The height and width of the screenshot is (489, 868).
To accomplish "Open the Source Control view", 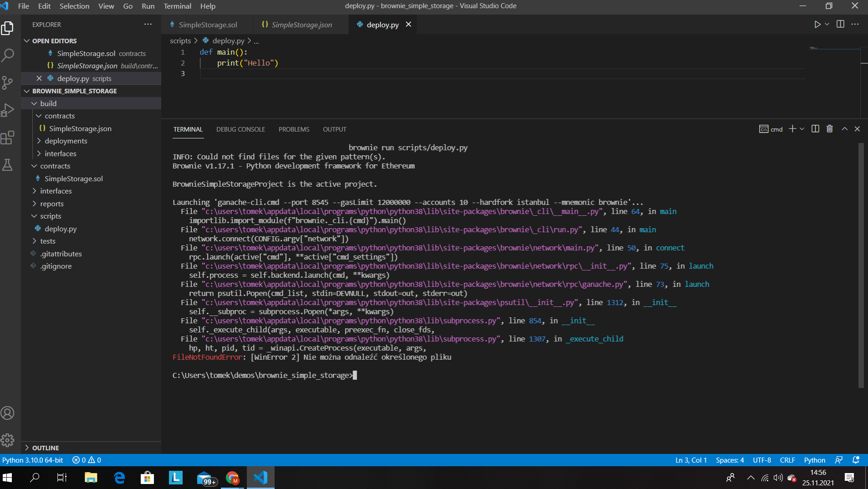I will 8,83.
